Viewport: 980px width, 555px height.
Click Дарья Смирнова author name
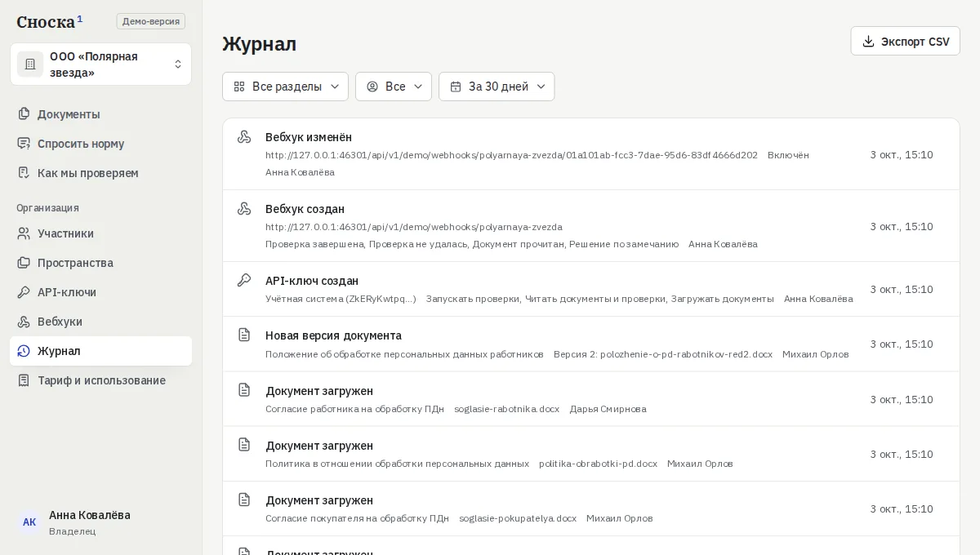pyautogui.click(x=608, y=409)
